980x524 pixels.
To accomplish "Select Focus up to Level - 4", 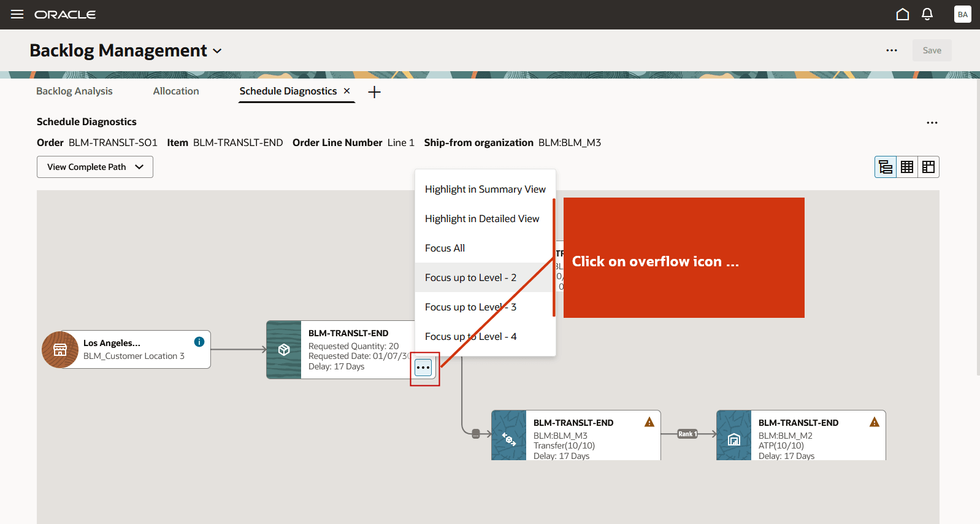I will (x=485, y=336).
